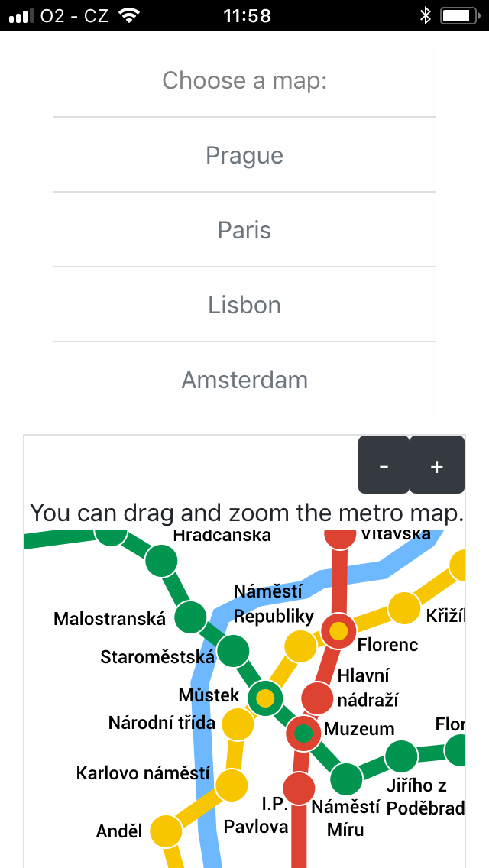Tap the Florenc station marker
The width and height of the screenshot is (489, 868).
(x=338, y=631)
